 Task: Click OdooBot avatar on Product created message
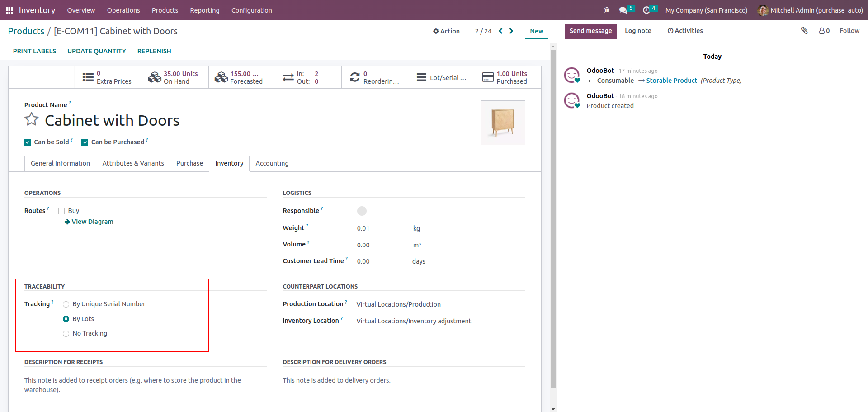click(572, 100)
